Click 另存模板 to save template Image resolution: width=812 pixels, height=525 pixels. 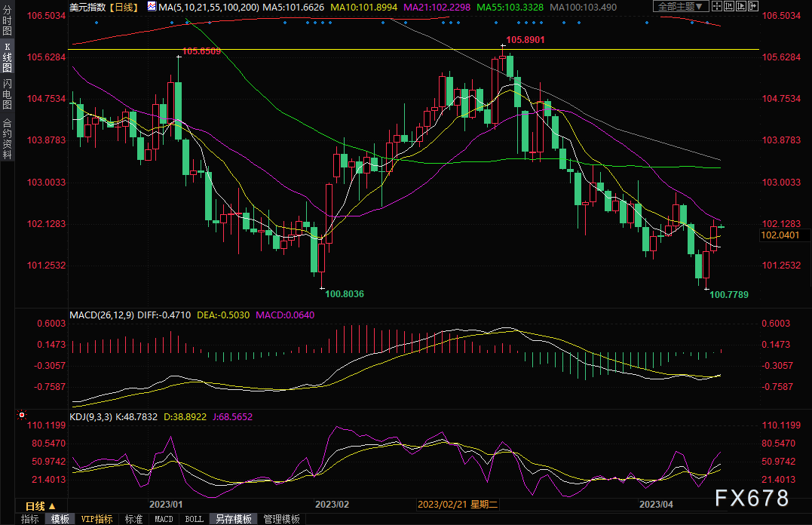pyautogui.click(x=233, y=519)
